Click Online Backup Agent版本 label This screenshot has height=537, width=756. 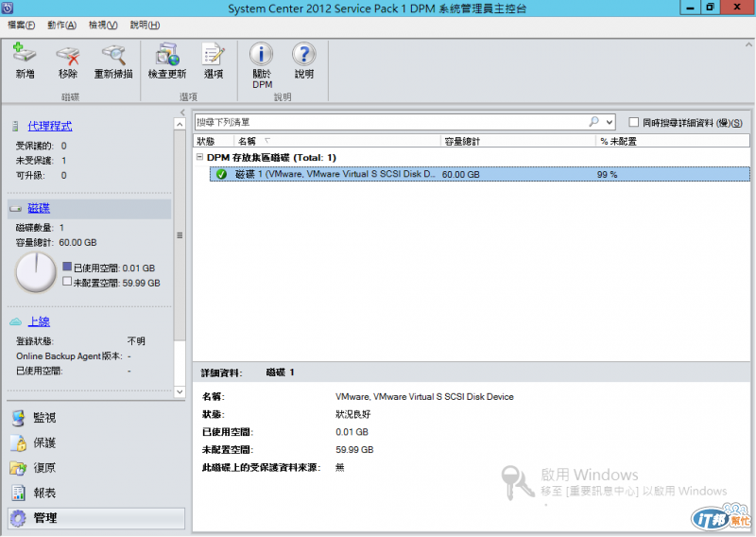coord(69,356)
